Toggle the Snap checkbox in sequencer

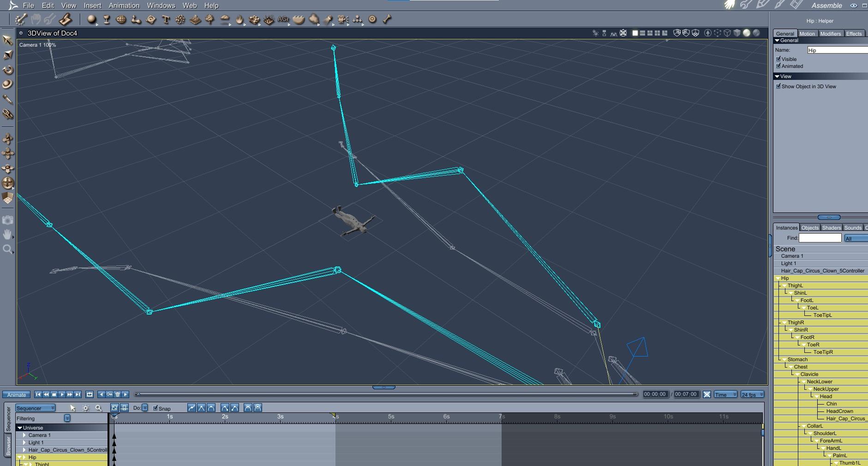click(x=156, y=408)
